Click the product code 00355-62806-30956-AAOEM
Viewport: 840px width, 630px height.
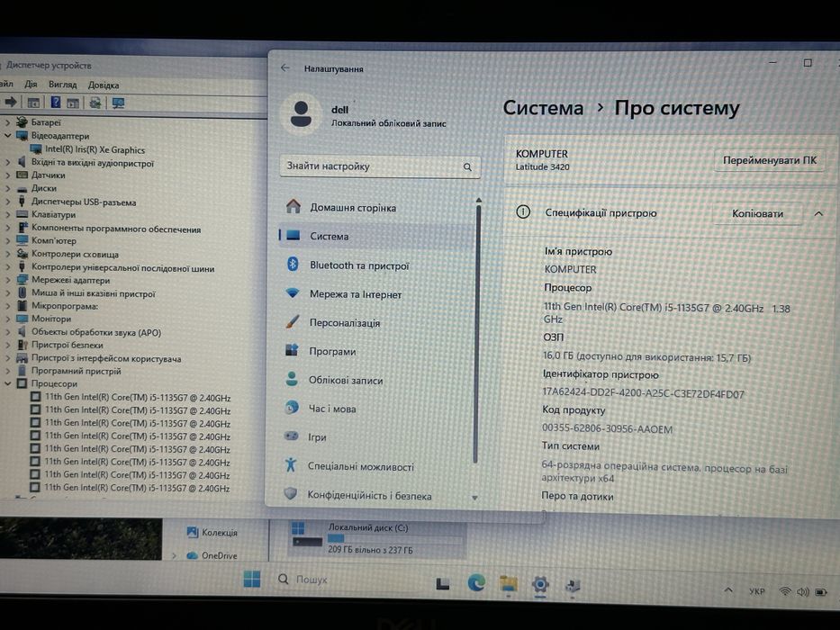(x=607, y=428)
